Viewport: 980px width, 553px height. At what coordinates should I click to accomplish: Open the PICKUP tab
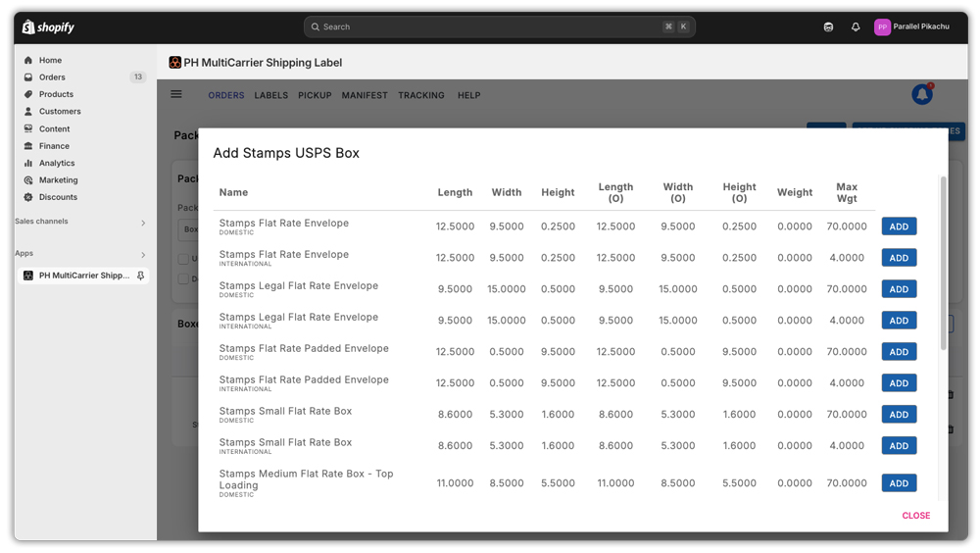(315, 95)
